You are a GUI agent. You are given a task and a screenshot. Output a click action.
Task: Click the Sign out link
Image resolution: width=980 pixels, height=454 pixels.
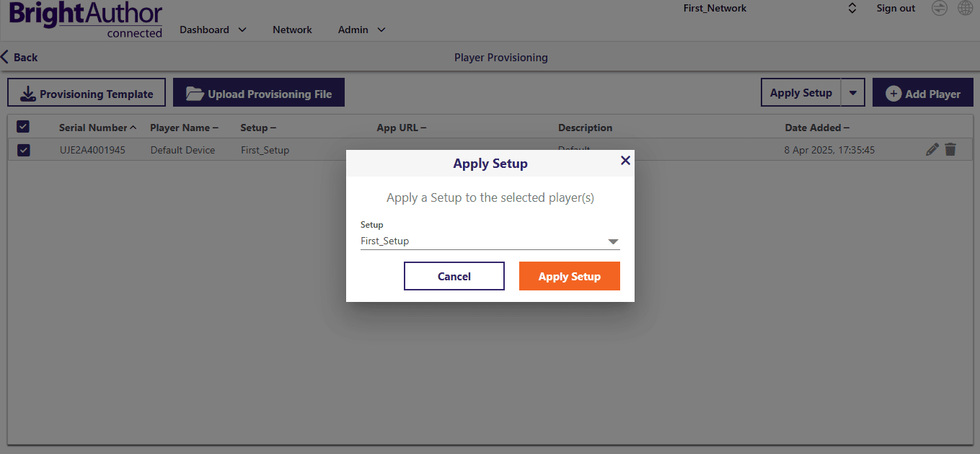[x=895, y=8]
